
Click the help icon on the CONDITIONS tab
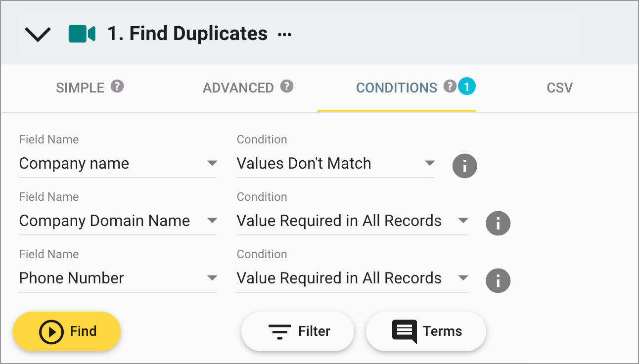tap(449, 86)
